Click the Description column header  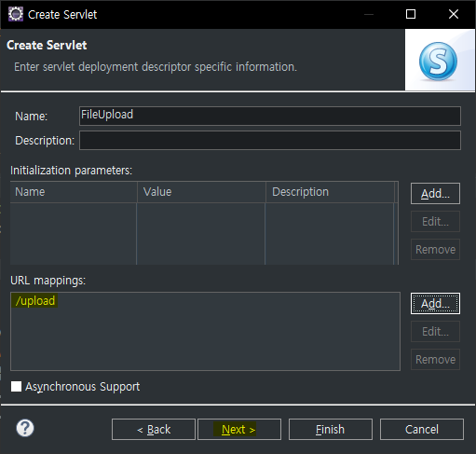(x=330, y=192)
